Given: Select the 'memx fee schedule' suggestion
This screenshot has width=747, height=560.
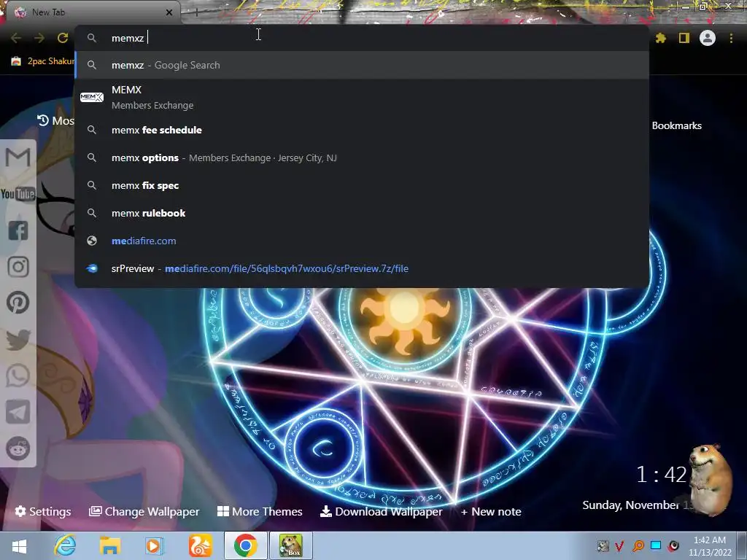Looking at the screenshot, I should tap(362, 130).
